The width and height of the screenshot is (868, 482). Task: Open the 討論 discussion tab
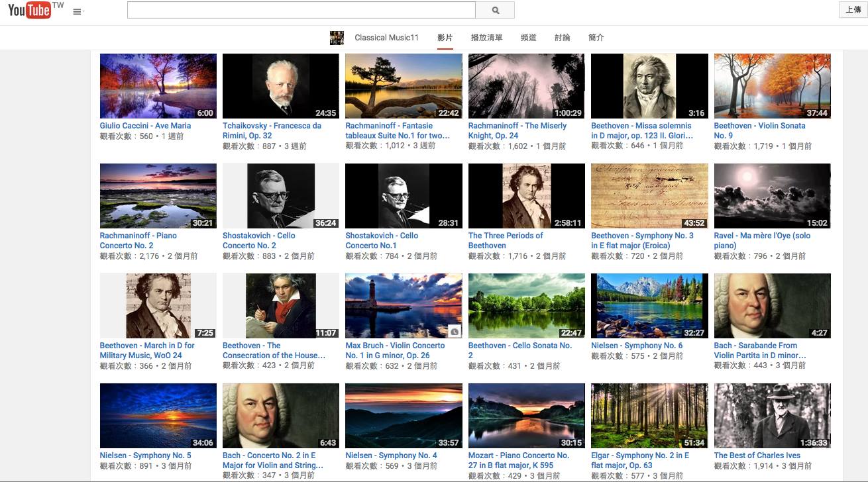(x=562, y=38)
